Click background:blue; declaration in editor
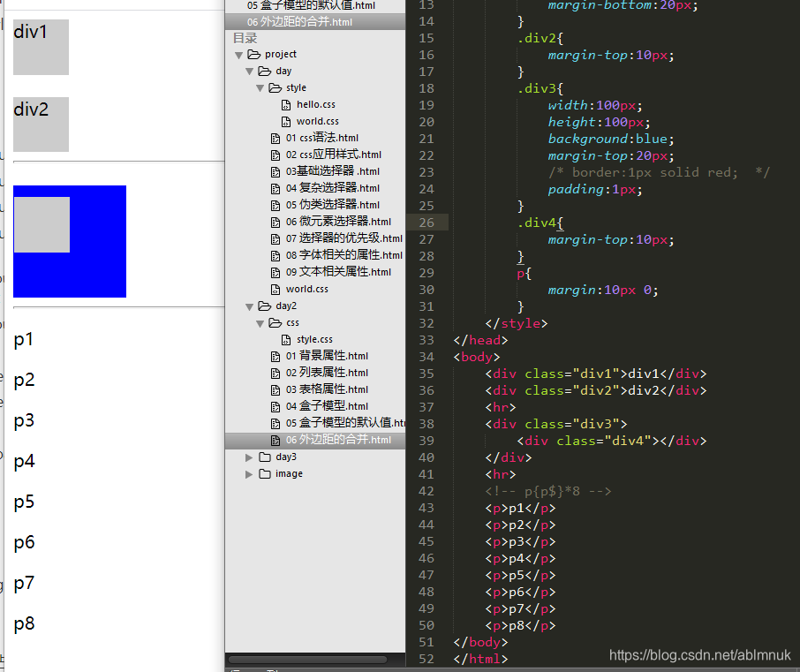The image size is (800, 672). pyautogui.click(x=611, y=139)
